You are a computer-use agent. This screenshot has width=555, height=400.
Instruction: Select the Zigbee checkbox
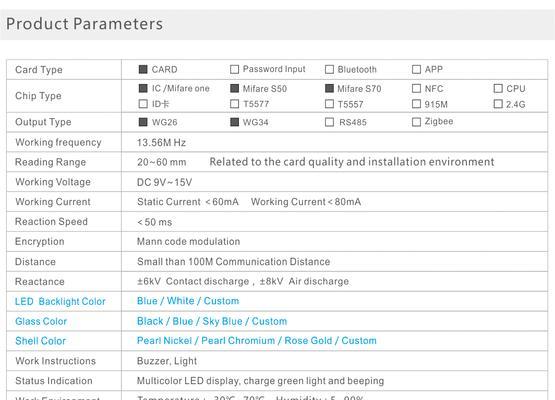tap(416, 122)
